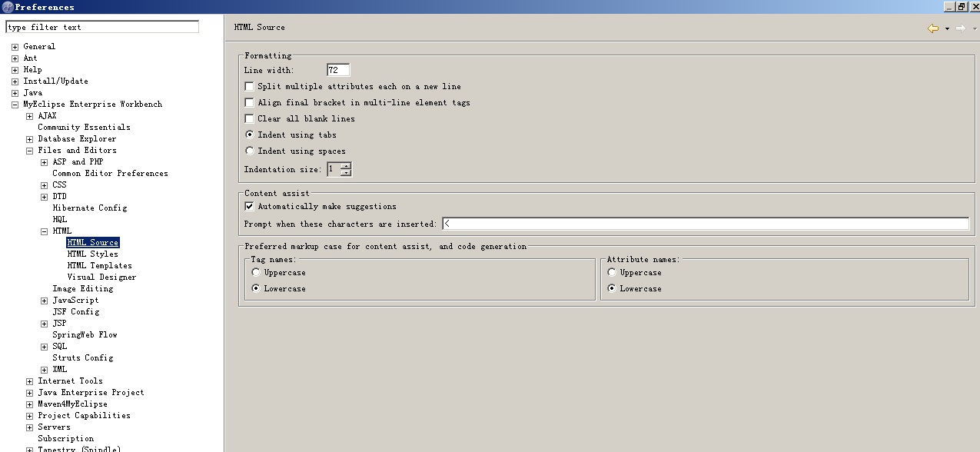
Task: Enable split multiple attributes on new line
Action: (x=249, y=87)
